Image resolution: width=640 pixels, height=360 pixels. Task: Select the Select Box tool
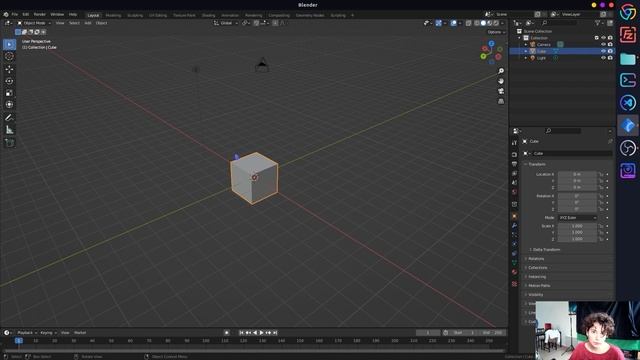tap(9, 44)
